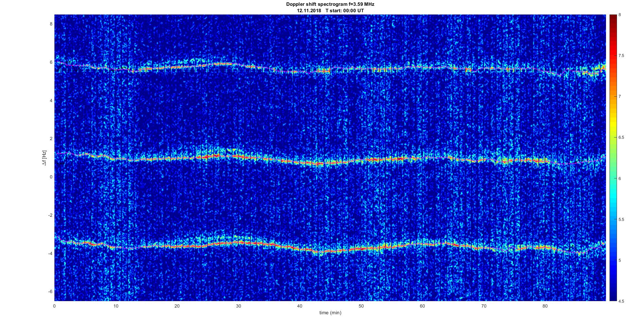Click the title 'Doppler shift spectrogram f=3.59 MHz'

click(330, 5)
